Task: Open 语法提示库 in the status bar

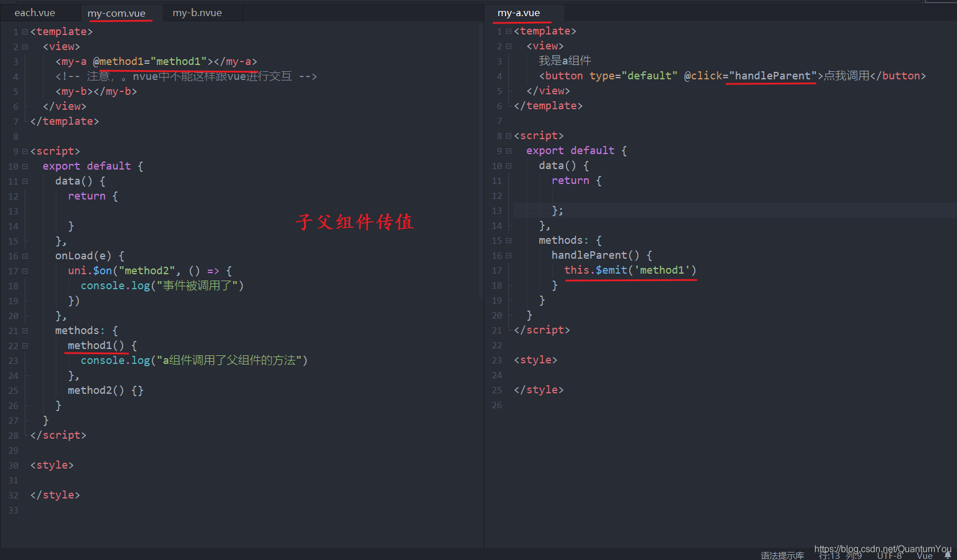Action: point(782,555)
